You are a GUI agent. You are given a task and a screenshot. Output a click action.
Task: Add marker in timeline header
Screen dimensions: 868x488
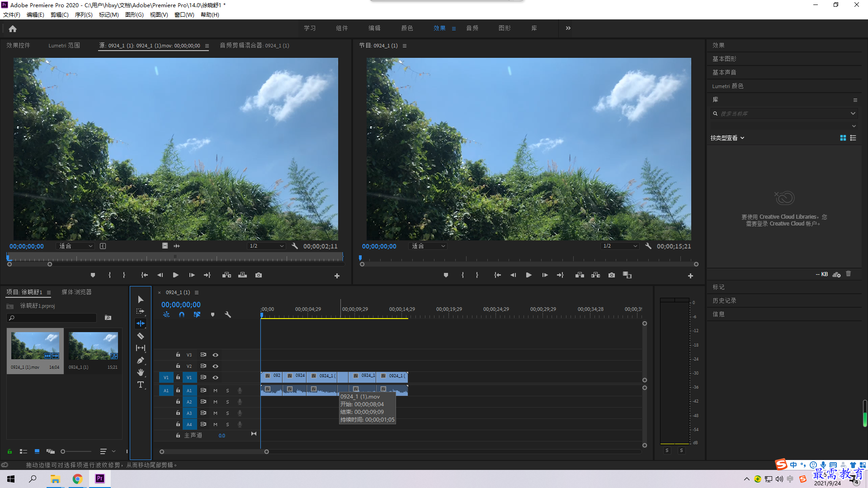212,314
